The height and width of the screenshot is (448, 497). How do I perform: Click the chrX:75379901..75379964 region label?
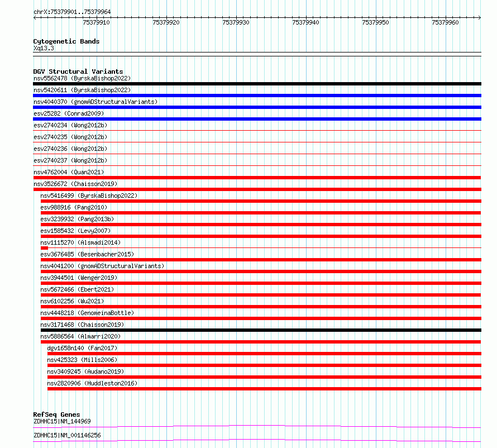(x=72, y=12)
